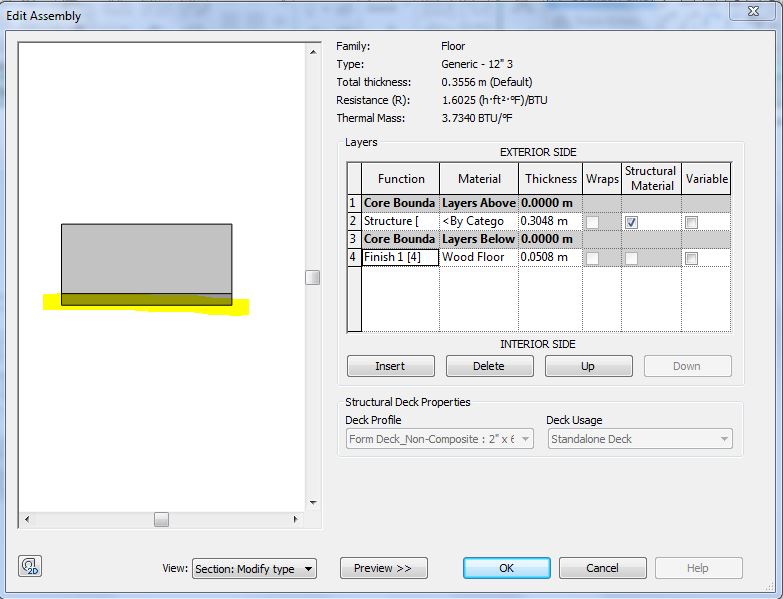Click the horizontal preview scrollbar thumb

[x=161, y=520]
